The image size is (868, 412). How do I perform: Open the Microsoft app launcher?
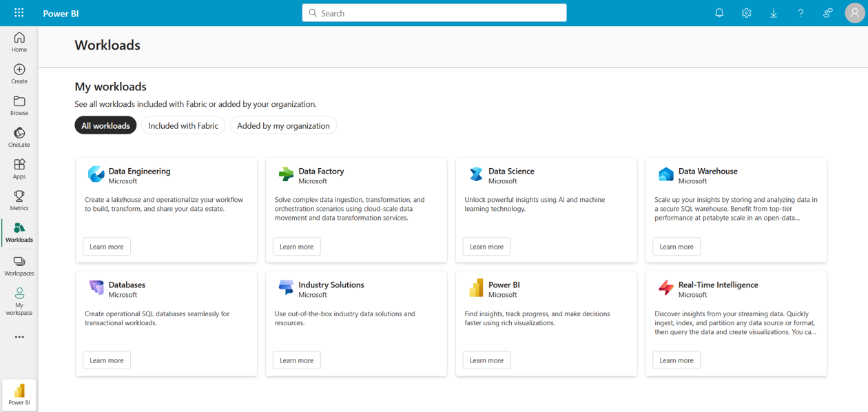tap(19, 12)
